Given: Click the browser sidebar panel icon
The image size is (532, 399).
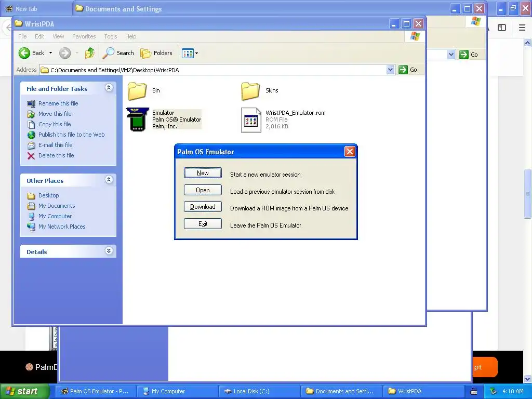Looking at the screenshot, I should 502,28.
